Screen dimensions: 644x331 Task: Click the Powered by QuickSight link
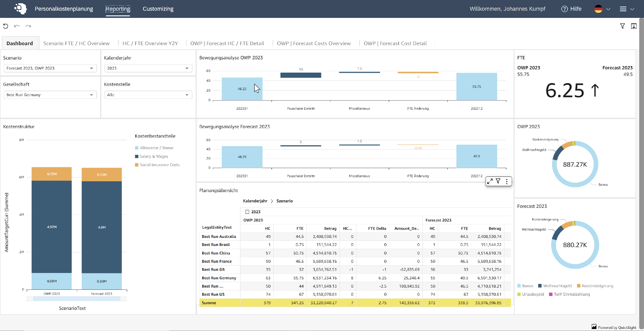(614, 327)
